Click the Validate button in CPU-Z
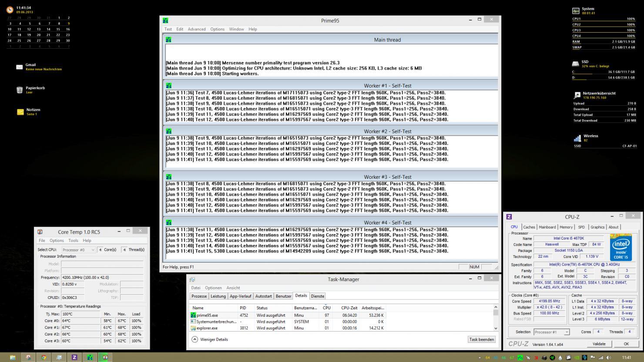The width and height of the screenshot is (644, 362). 599,344
